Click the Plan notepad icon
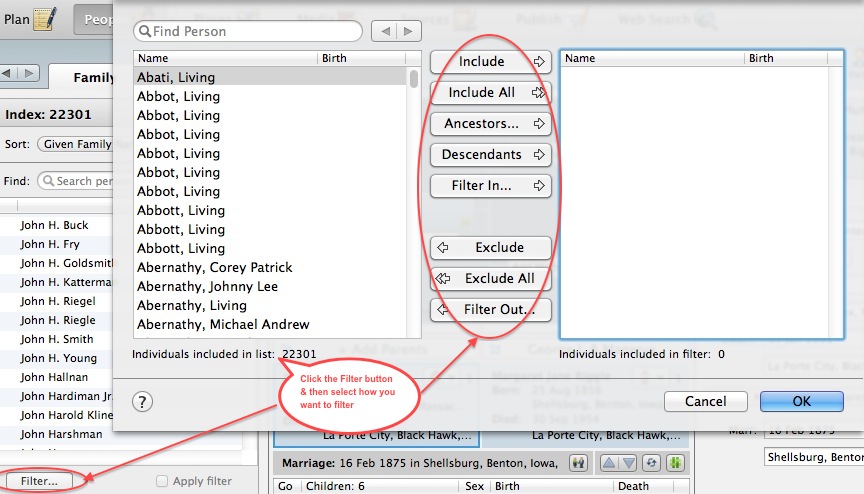The image size is (864, 494). (x=45, y=19)
